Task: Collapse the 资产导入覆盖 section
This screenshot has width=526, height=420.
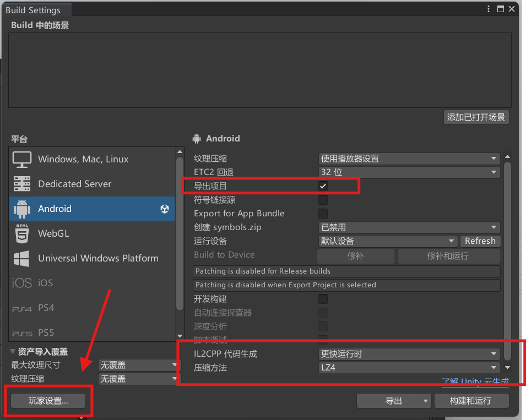Action: (13, 351)
